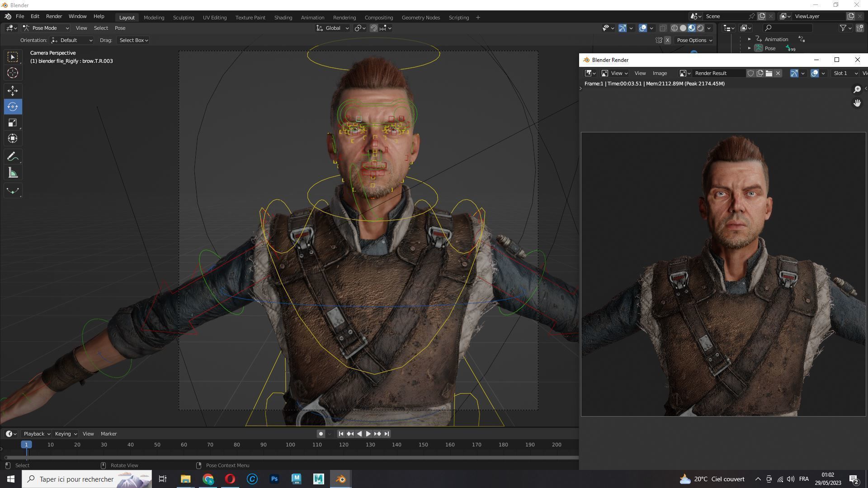The height and width of the screenshot is (488, 868).
Task: Open the Drag Select Box dropdown
Action: 133,40
